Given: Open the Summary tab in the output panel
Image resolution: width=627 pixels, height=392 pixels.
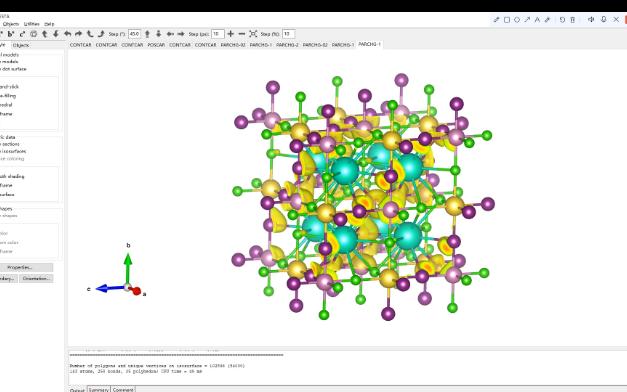Looking at the screenshot, I should 98,389.
